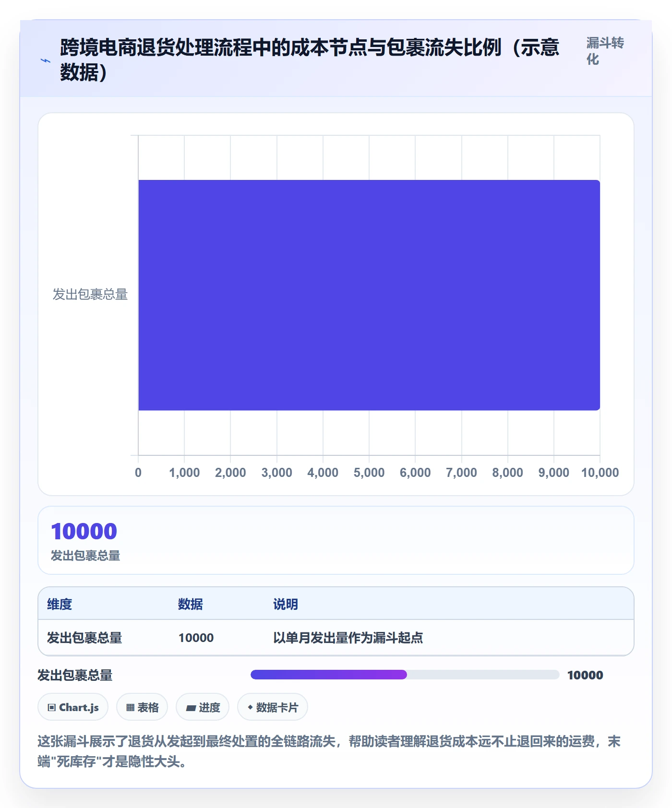Select the Chart.js chip
The image size is (672, 808).
pos(73,707)
